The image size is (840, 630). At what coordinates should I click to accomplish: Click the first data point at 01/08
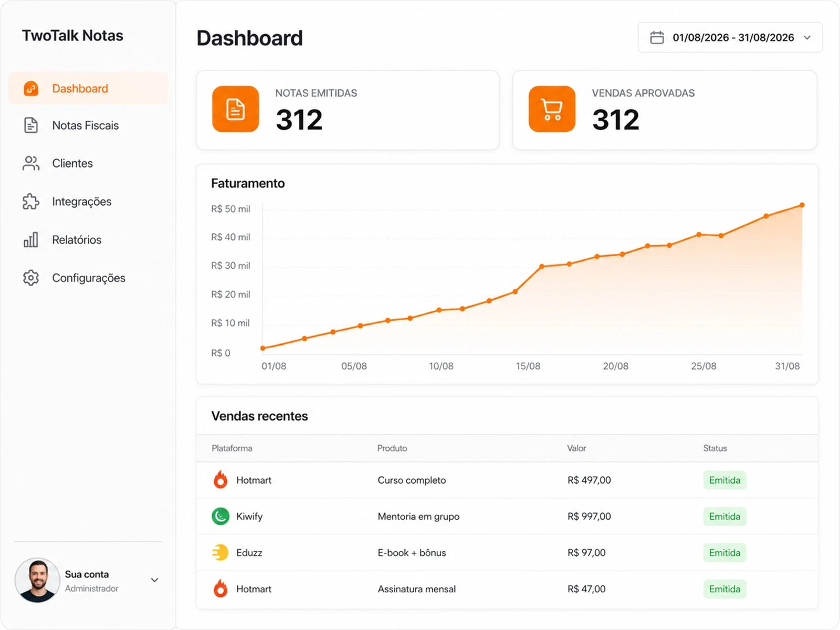(263, 348)
